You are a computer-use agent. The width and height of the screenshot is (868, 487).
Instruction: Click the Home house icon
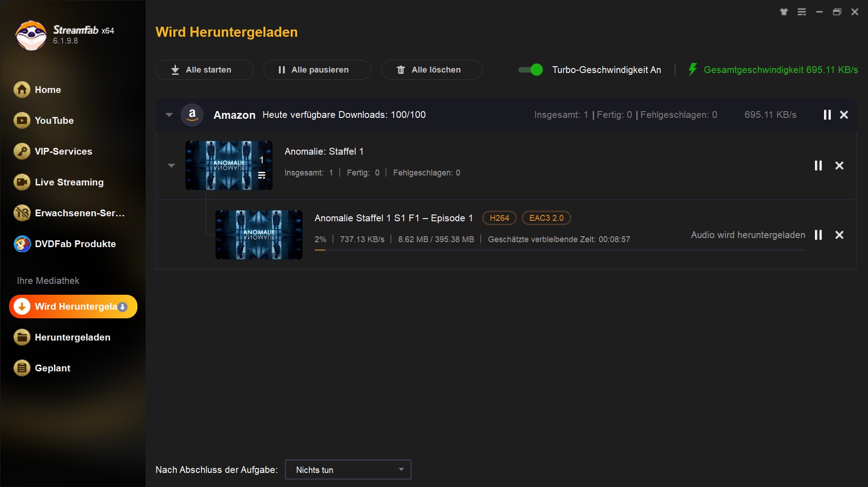tap(22, 90)
